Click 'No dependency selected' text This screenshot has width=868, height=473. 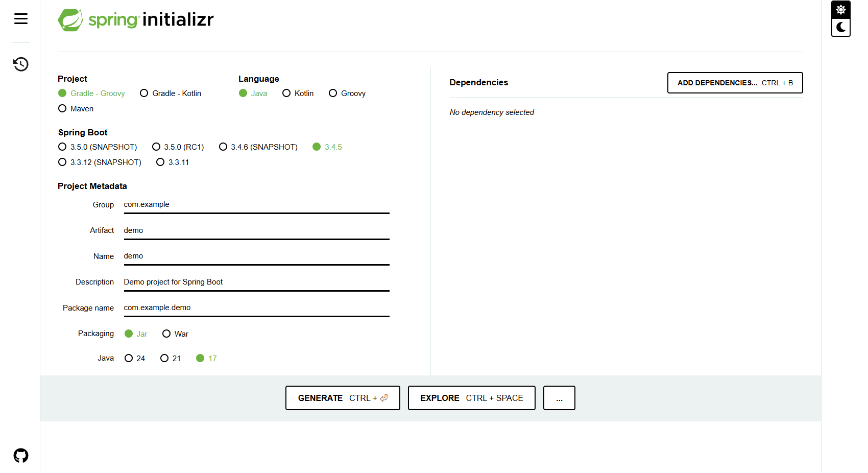(x=492, y=112)
